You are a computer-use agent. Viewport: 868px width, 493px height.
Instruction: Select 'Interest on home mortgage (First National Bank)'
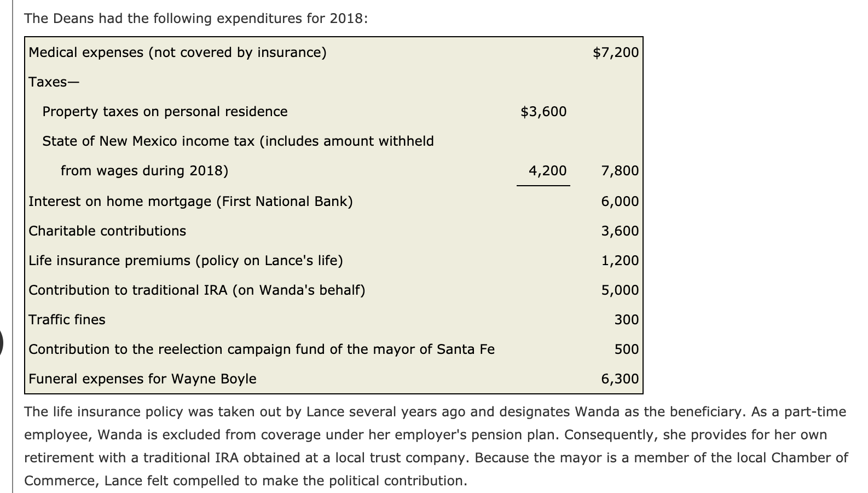[x=190, y=202]
